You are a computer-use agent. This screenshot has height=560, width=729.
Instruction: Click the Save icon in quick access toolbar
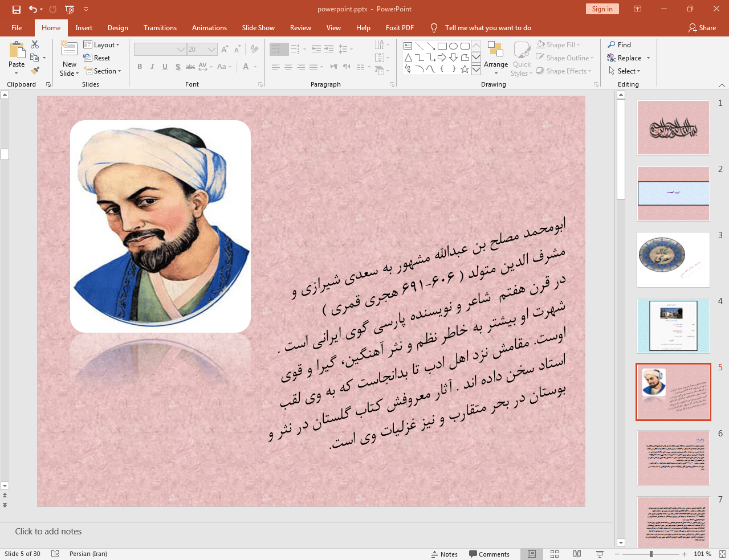17,9
